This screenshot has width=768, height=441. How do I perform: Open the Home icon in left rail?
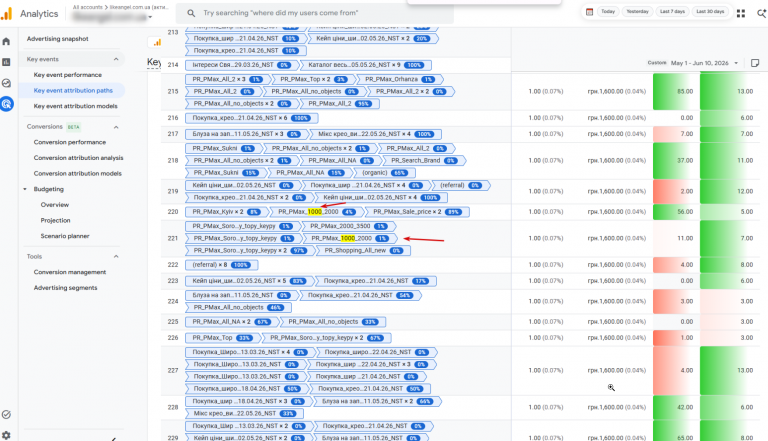(x=6, y=42)
